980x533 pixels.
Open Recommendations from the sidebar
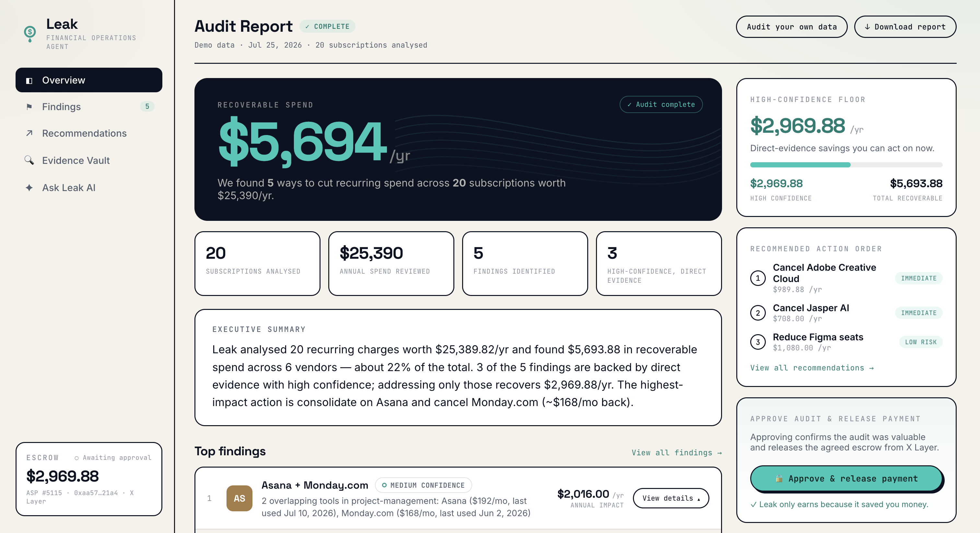tap(89, 133)
